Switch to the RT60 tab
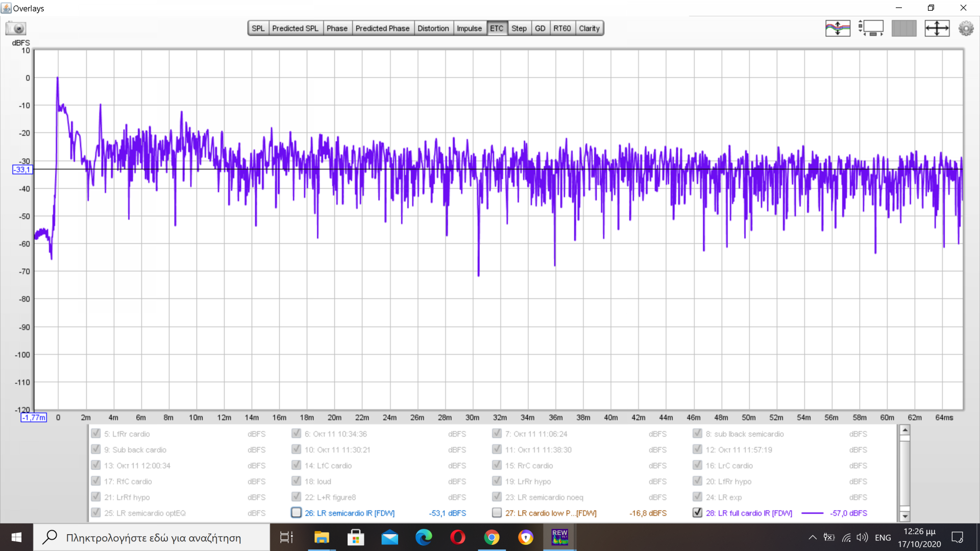 point(562,29)
